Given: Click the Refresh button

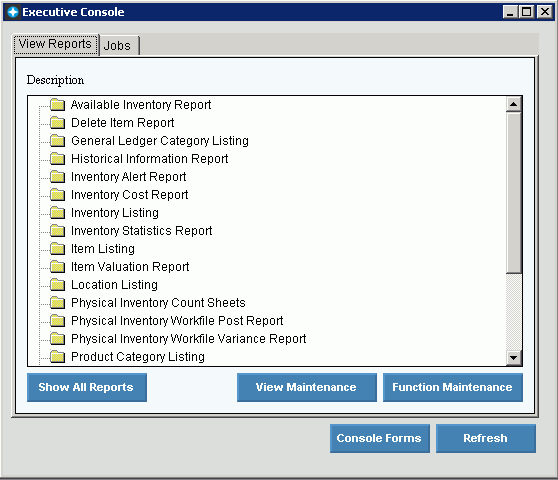Looking at the screenshot, I should click(486, 438).
